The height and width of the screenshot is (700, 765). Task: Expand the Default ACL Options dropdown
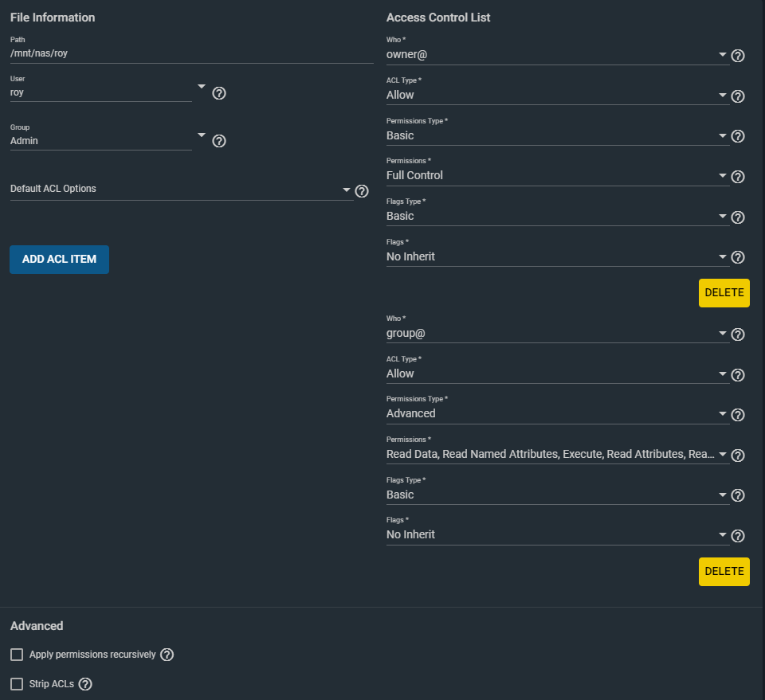coord(182,190)
